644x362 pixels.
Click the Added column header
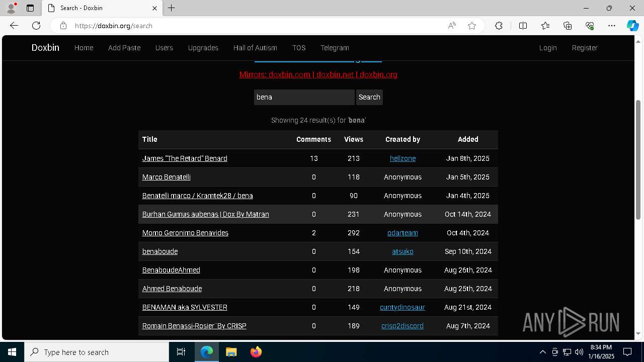tap(468, 139)
